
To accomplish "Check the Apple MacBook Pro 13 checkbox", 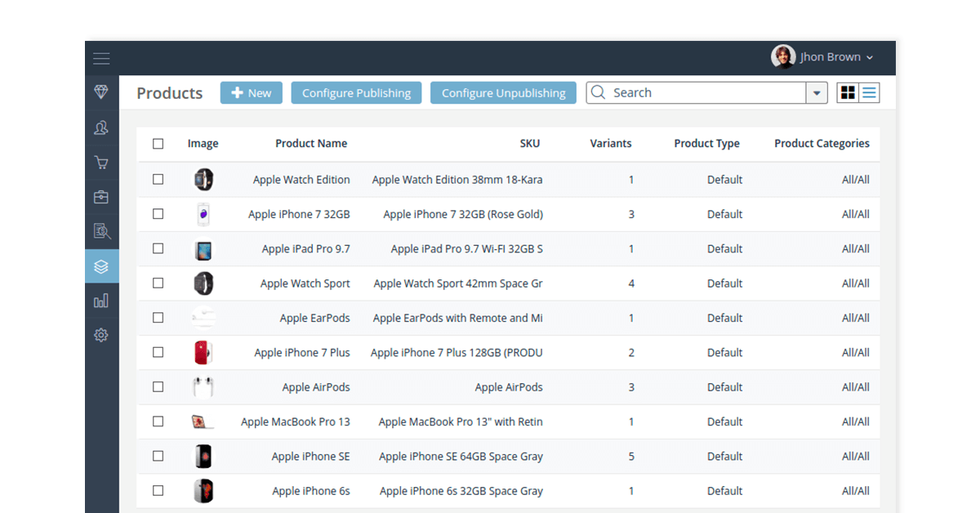I will 158,422.
